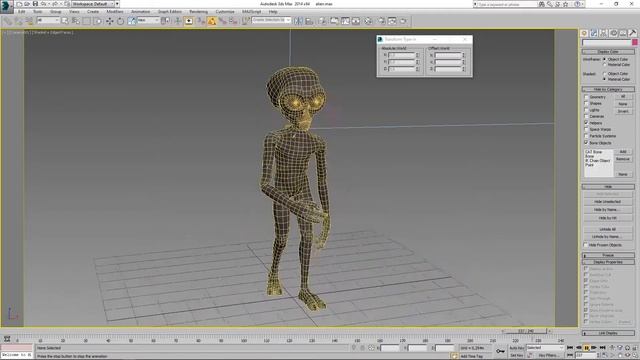Open the Create command panel tab
Screen dimensions: 640x360
pyautogui.click(x=584, y=33)
